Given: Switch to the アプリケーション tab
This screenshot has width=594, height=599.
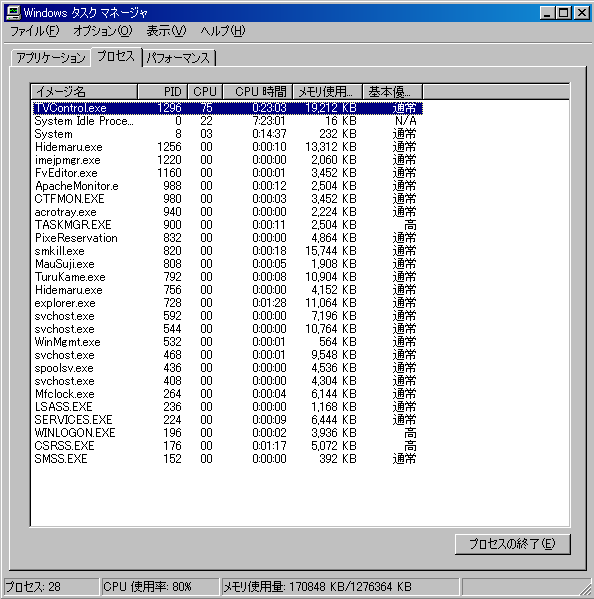Looking at the screenshot, I should pos(51,58).
